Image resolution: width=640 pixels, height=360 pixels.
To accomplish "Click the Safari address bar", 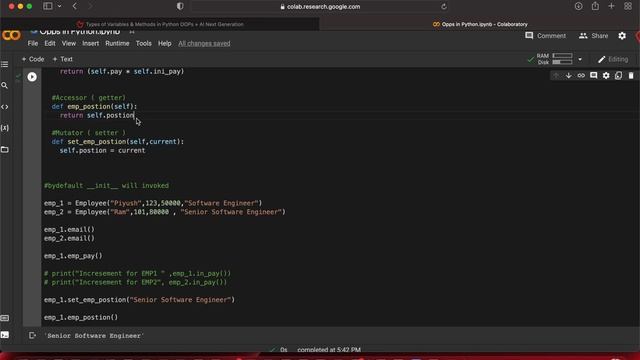I will [x=320, y=7].
